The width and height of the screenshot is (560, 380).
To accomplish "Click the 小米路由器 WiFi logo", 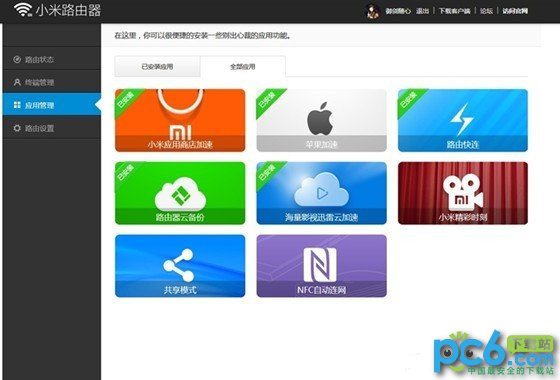I will tap(57, 10).
